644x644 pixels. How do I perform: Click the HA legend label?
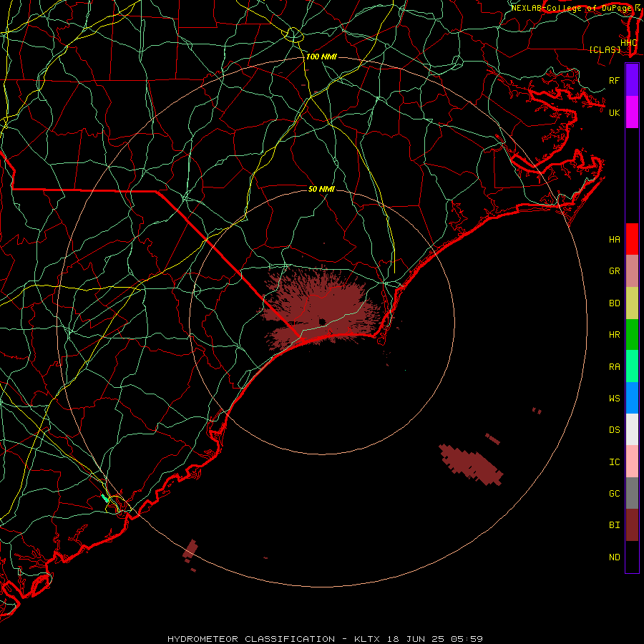click(x=614, y=240)
